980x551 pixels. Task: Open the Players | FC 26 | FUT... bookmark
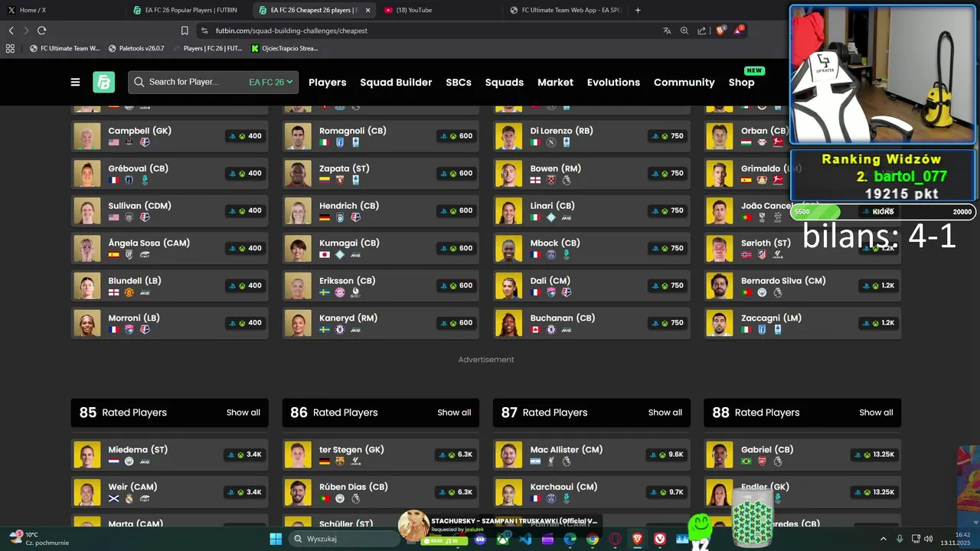(207, 48)
